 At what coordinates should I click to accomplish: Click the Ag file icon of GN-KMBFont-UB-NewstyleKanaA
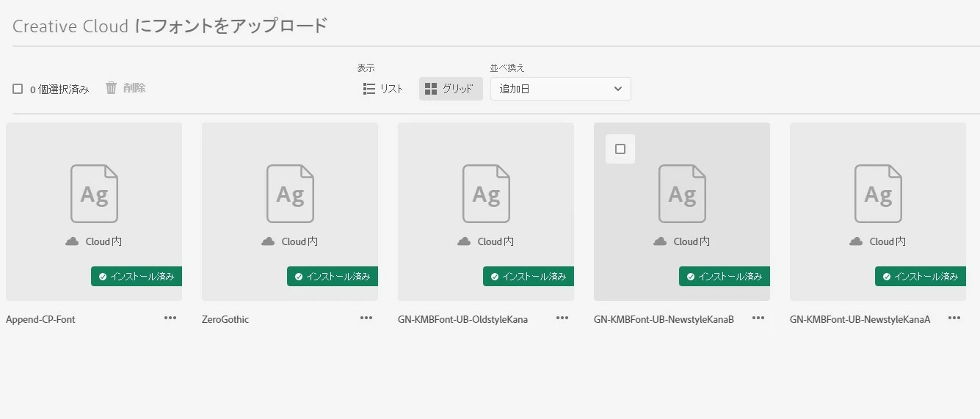[x=878, y=194]
